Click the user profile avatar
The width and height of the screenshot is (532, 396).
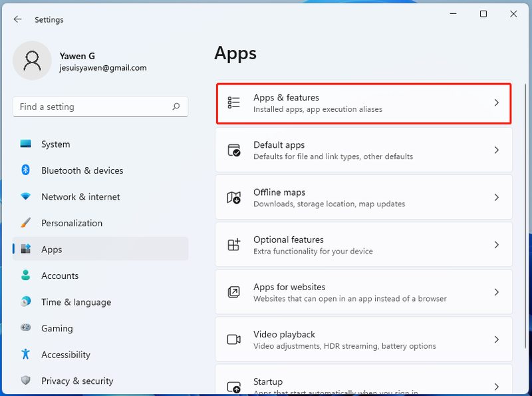tap(32, 61)
